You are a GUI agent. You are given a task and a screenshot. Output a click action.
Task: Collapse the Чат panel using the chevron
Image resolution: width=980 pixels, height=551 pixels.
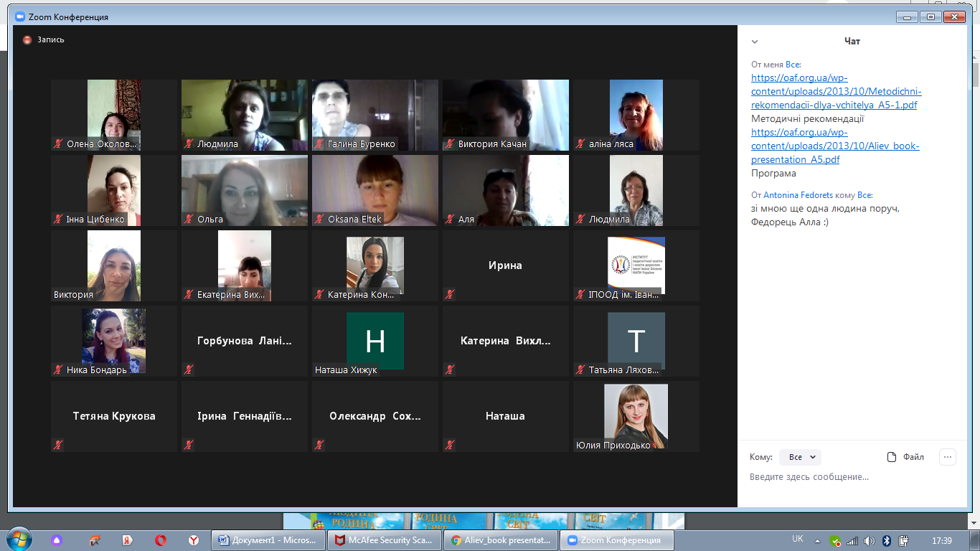pyautogui.click(x=754, y=42)
